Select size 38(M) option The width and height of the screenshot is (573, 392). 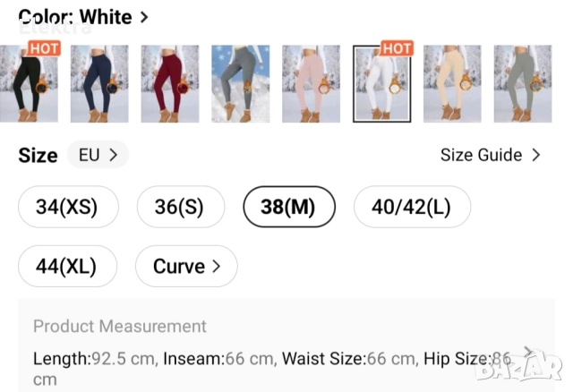pyautogui.click(x=289, y=208)
